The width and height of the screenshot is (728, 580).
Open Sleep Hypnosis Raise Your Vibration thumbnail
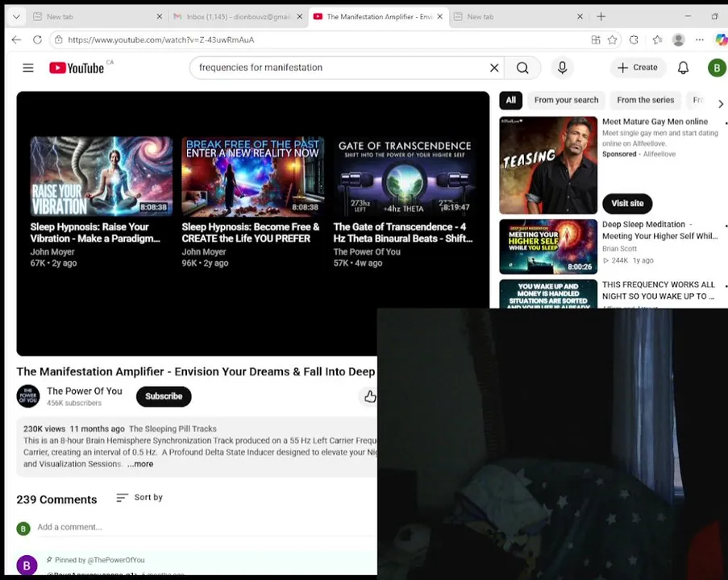(x=102, y=176)
